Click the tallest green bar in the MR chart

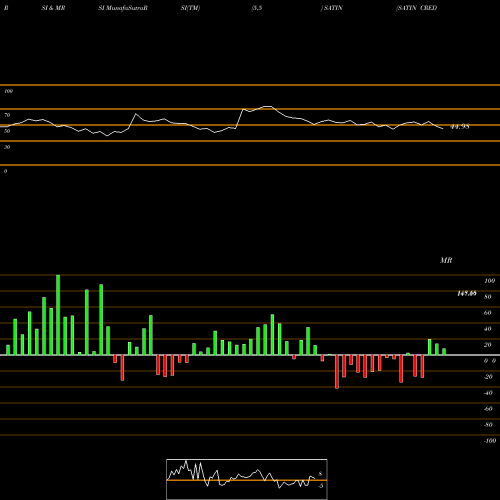tap(58, 315)
